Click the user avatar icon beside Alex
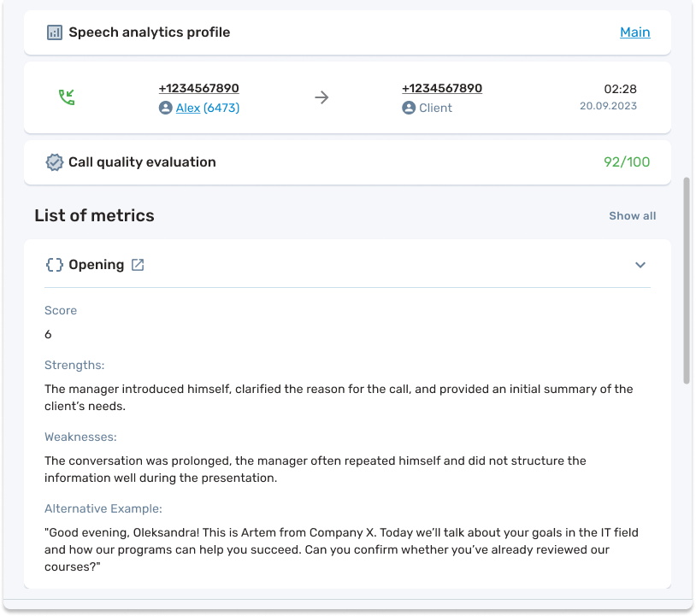This screenshot has height=616, width=696. (166, 109)
